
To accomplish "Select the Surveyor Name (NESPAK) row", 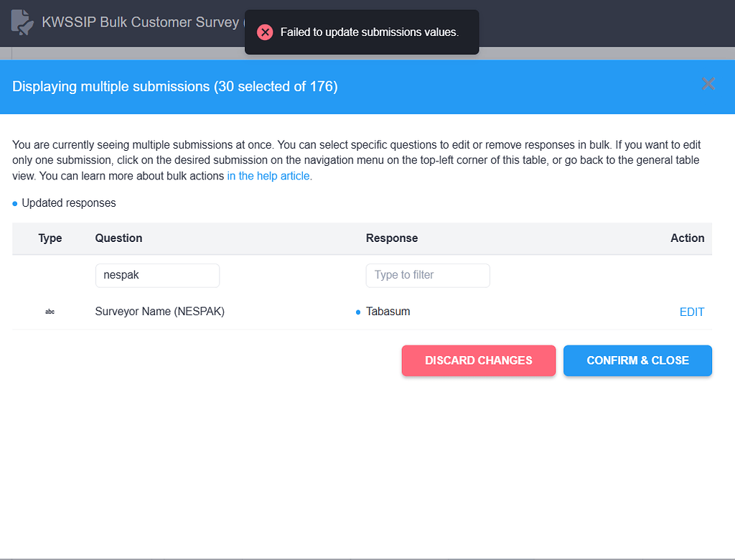I will pos(159,312).
